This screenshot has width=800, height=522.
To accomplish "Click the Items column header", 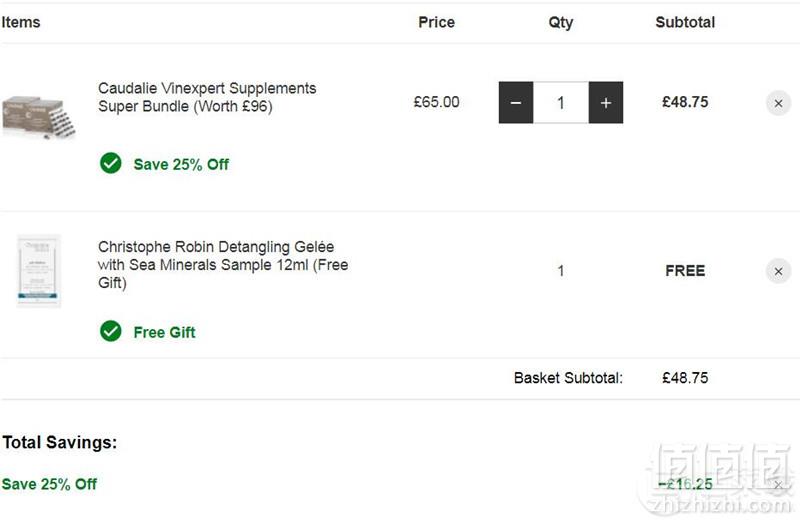I will click(20, 22).
